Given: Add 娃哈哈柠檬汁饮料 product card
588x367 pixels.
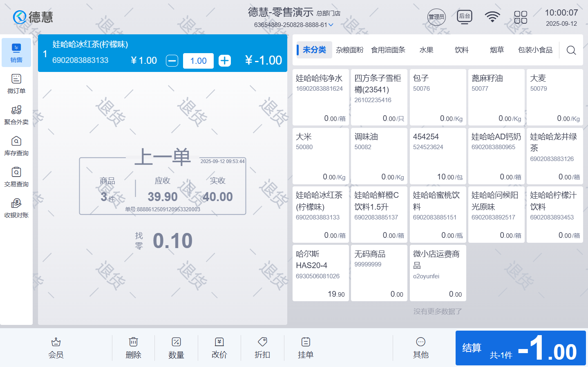Looking at the screenshot, I should click(555, 215).
